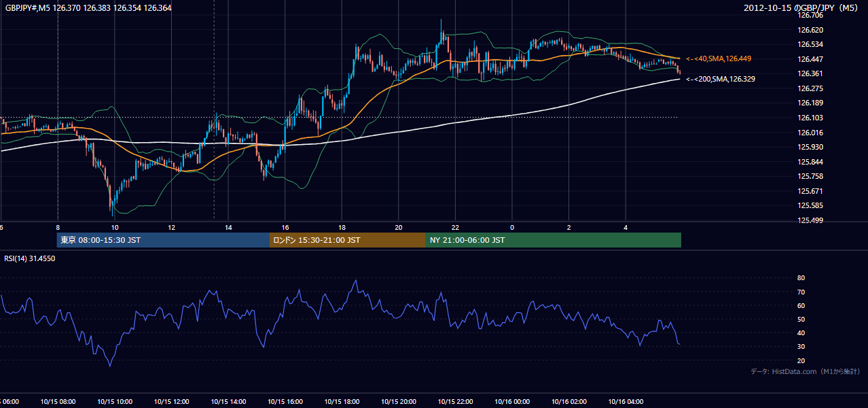Click the RSI(14) 31.4550 indicator label

pos(30,258)
